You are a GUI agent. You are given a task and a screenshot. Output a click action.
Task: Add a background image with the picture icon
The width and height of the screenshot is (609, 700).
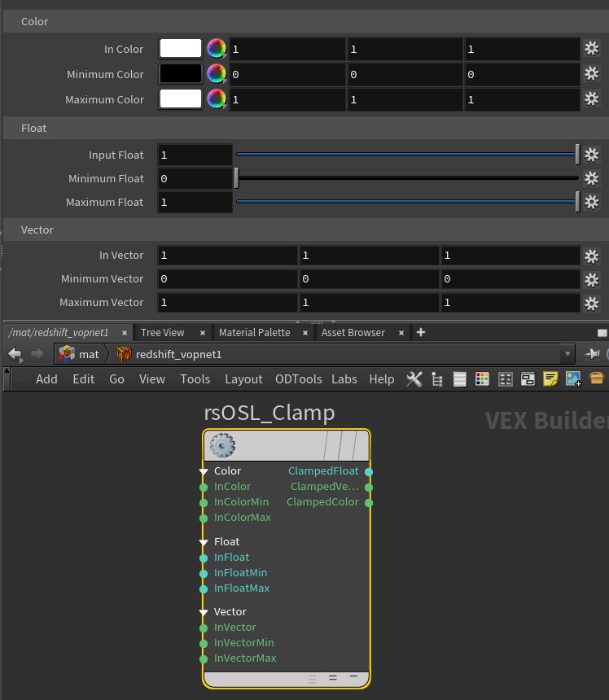[x=573, y=379]
